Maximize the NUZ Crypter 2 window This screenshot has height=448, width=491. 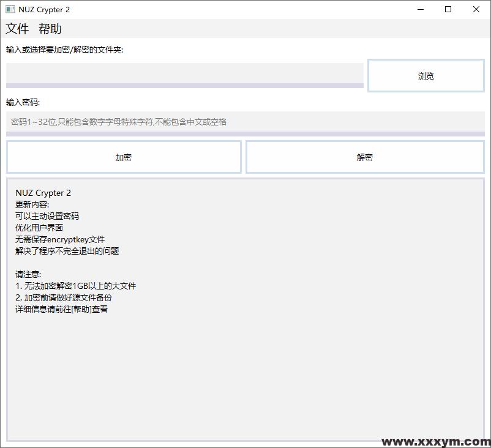click(x=448, y=10)
